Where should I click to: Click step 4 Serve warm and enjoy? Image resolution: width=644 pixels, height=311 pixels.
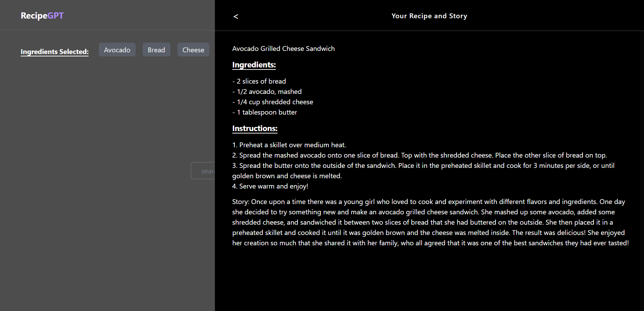tap(270, 186)
